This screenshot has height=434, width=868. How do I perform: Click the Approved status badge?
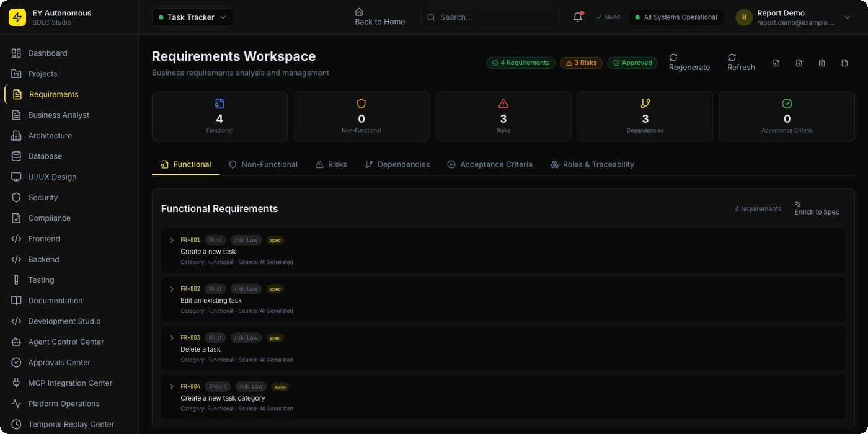point(632,63)
